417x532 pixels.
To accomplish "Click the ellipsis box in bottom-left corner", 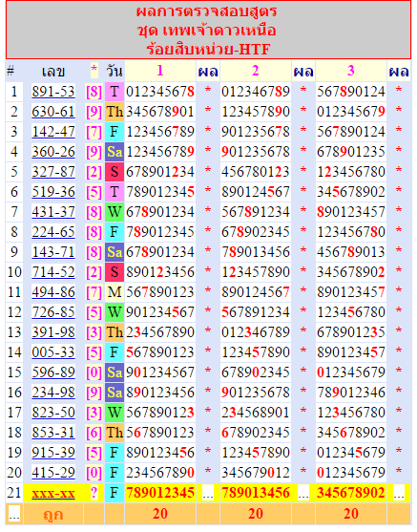I will click(x=14, y=514).
